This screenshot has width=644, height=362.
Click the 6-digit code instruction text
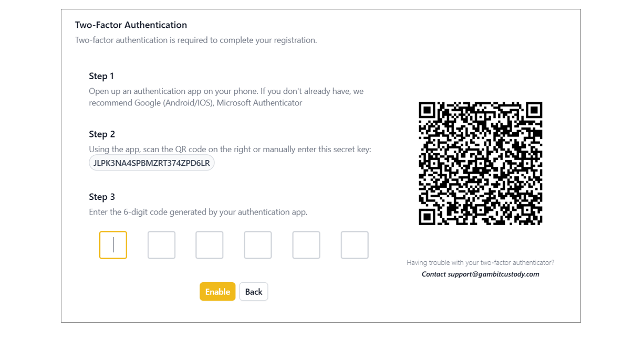tap(198, 212)
